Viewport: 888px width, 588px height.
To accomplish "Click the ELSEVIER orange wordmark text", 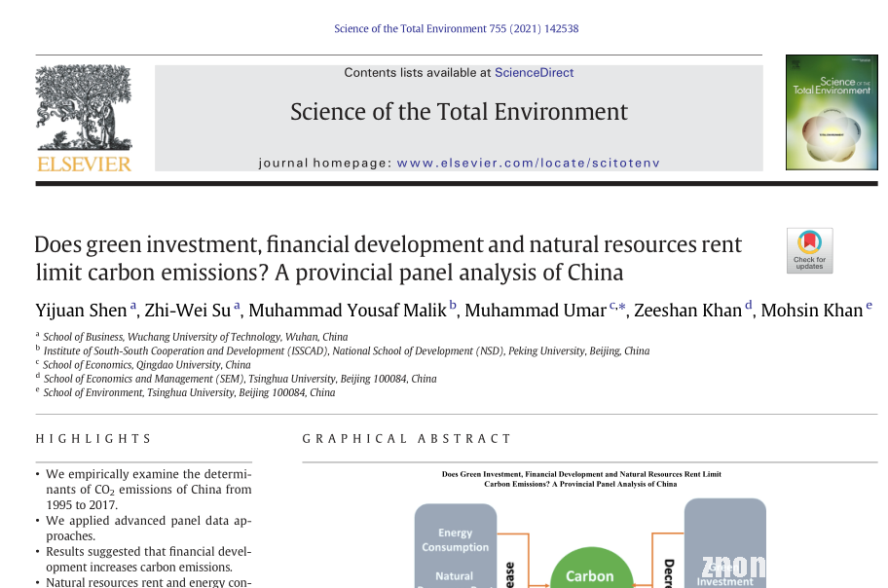I will pyautogui.click(x=84, y=165).
